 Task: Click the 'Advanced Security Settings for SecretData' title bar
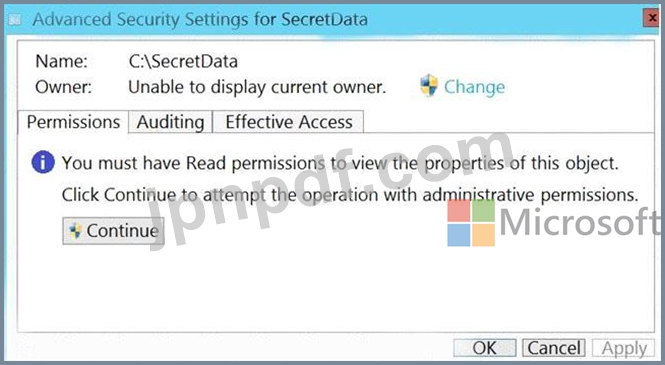tap(200, 20)
